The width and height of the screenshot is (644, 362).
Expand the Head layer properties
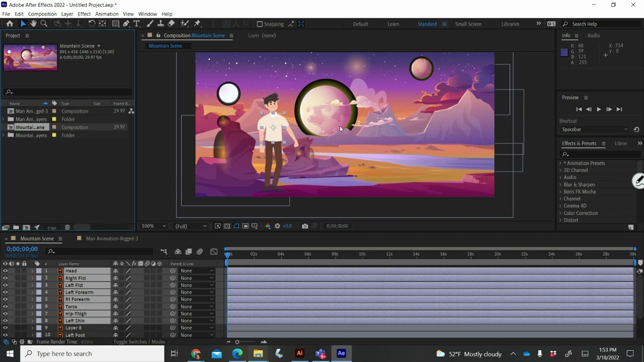pyautogui.click(x=32, y=271)
